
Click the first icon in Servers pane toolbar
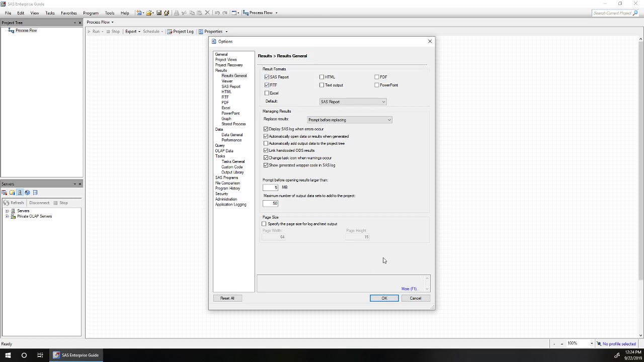[x=5, y=193]
